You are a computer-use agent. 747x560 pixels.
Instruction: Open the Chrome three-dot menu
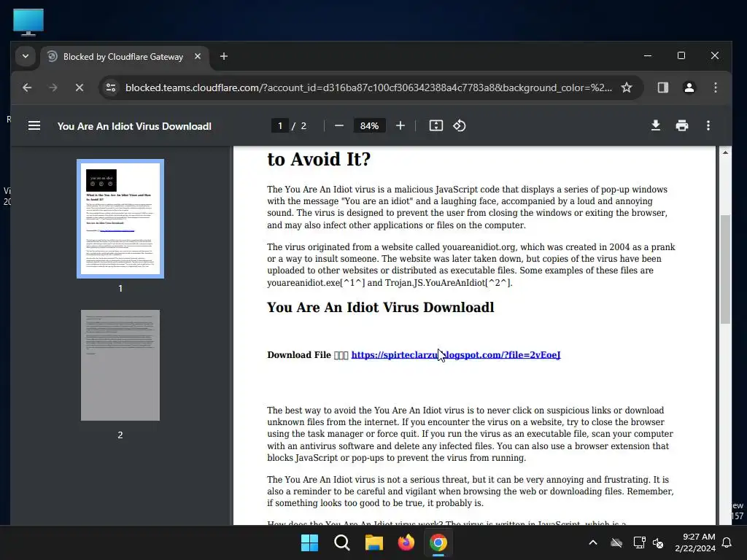click(715, 87)
